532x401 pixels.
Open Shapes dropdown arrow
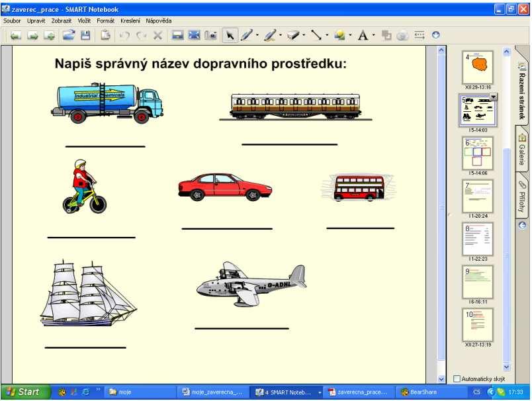coord(350,35)
